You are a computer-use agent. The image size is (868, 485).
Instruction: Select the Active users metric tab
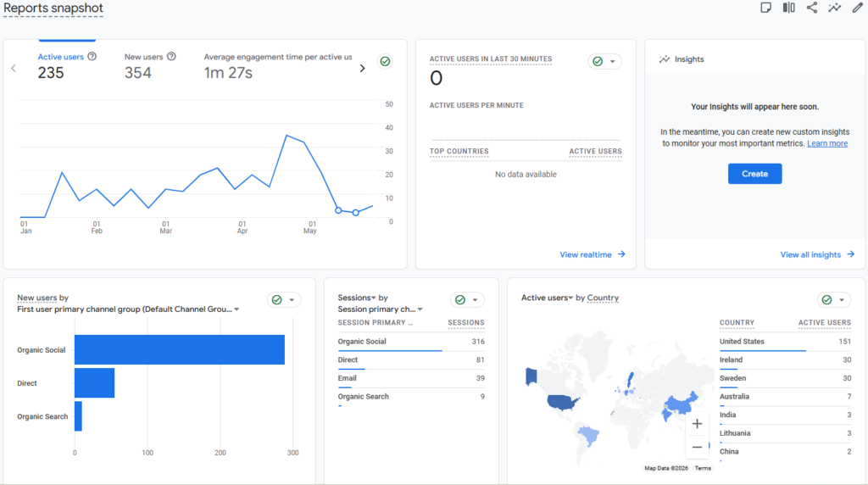coord(67,65)
